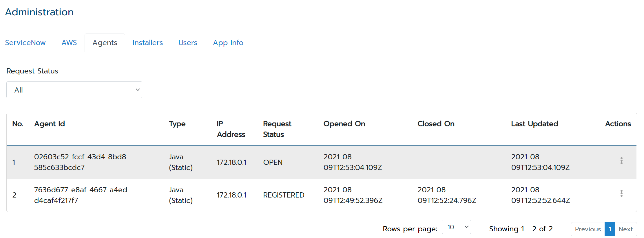Click the 'Showing 1 - 2 of 2' text
The width and height of the screenshot is (644, 238).
pos(521,229)
